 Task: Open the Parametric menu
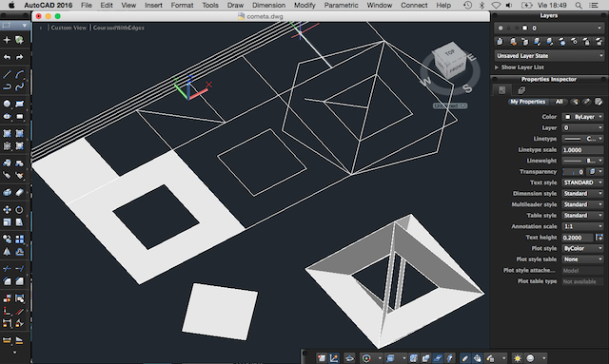(341, 5)
